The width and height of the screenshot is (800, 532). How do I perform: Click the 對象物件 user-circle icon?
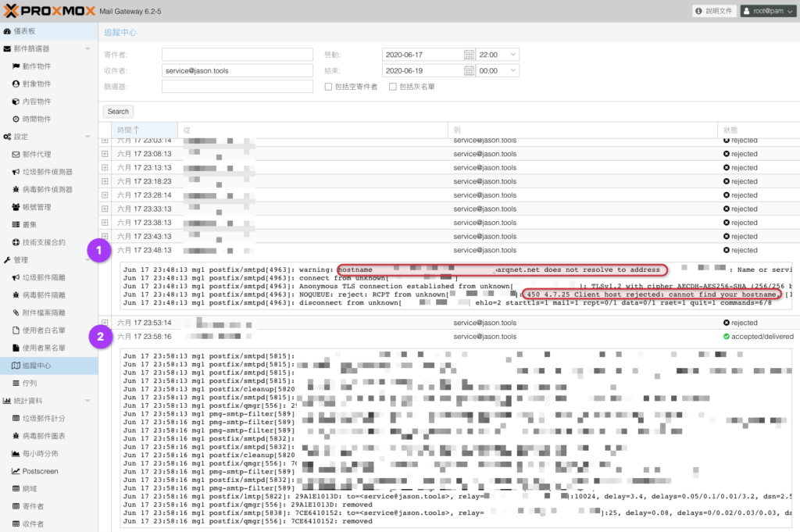[x=16, y=84]
